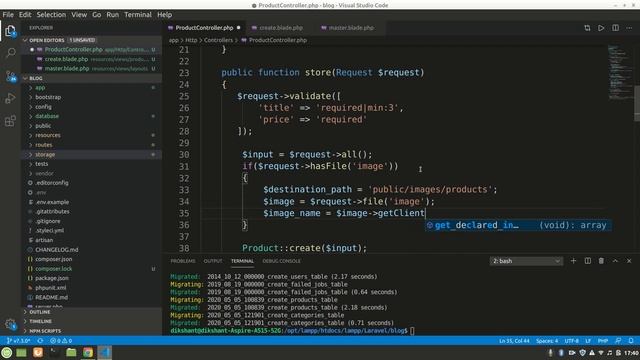Expand the resources folder
The height and width of the screenshot is (360, 640).
92,135
